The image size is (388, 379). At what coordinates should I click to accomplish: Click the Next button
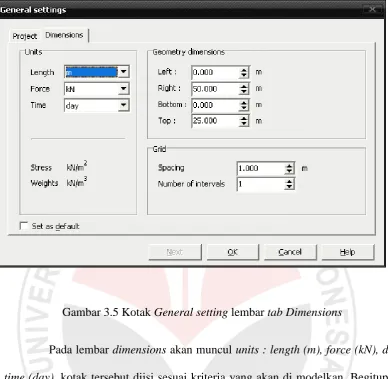175,252
